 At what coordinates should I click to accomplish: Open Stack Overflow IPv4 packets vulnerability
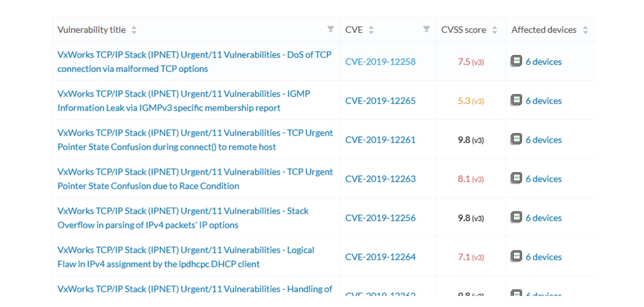point(183,218)
